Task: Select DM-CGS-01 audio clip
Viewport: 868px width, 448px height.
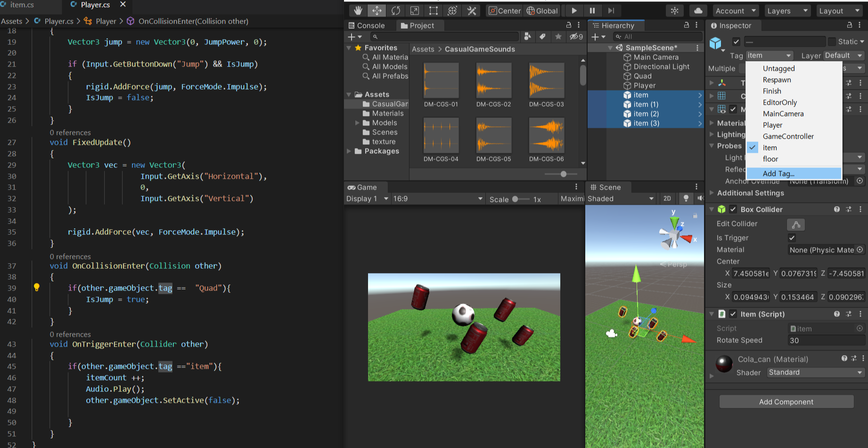Action: tap(441, 85)
